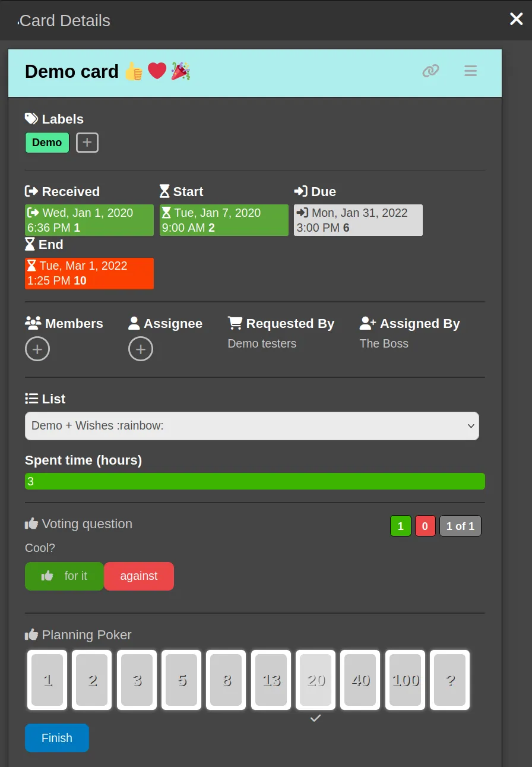The height and width of the screenshot is (767, 532).
Task: Click the Received arrow icon heading
Action: click(x=31, y=191)
